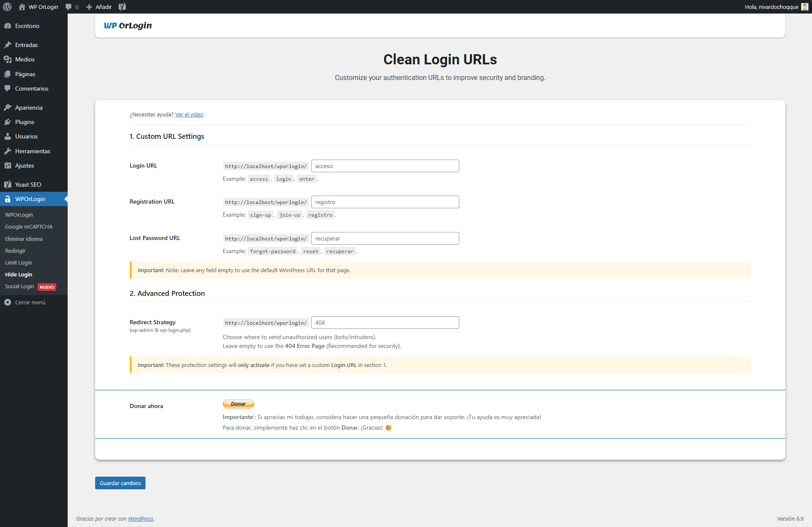The image size is (812, 527).
Task: Click the Guardar cambios button
Action: click(x=120, y=483)
